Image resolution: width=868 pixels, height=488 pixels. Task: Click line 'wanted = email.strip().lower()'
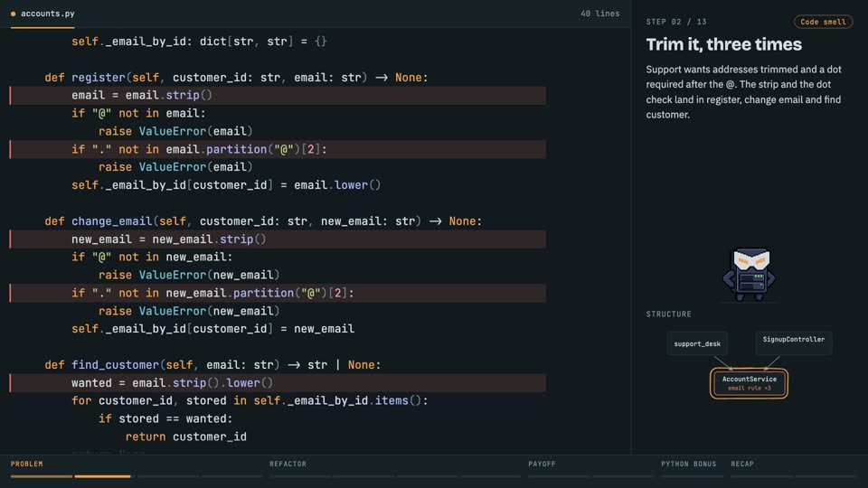pyautogui.click(x=278, y=383)
